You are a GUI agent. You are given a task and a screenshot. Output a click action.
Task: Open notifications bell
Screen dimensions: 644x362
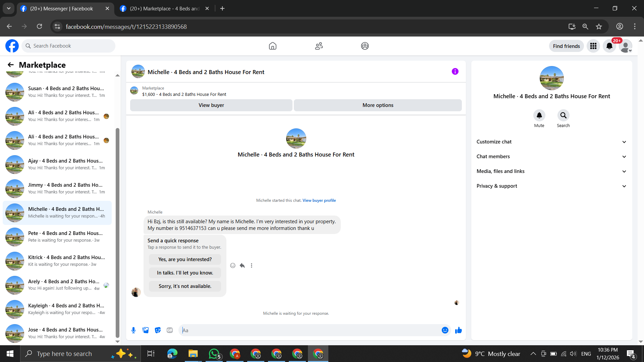[609, 46]
